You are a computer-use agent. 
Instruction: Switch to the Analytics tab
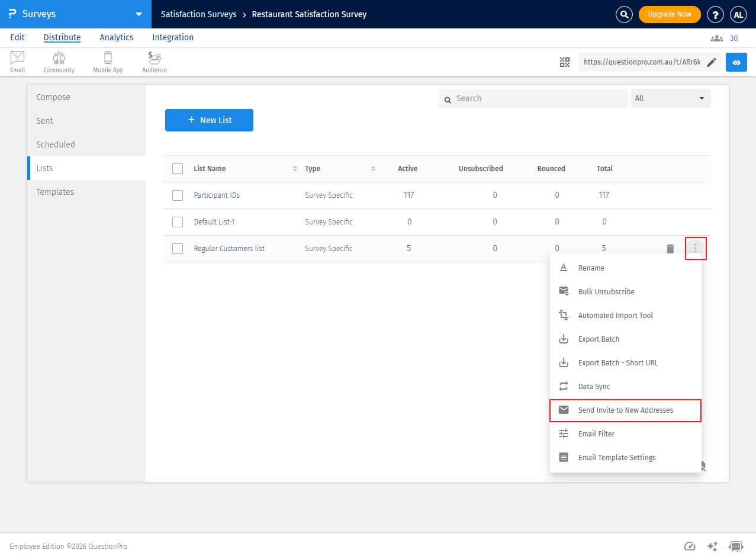point(117,37)
